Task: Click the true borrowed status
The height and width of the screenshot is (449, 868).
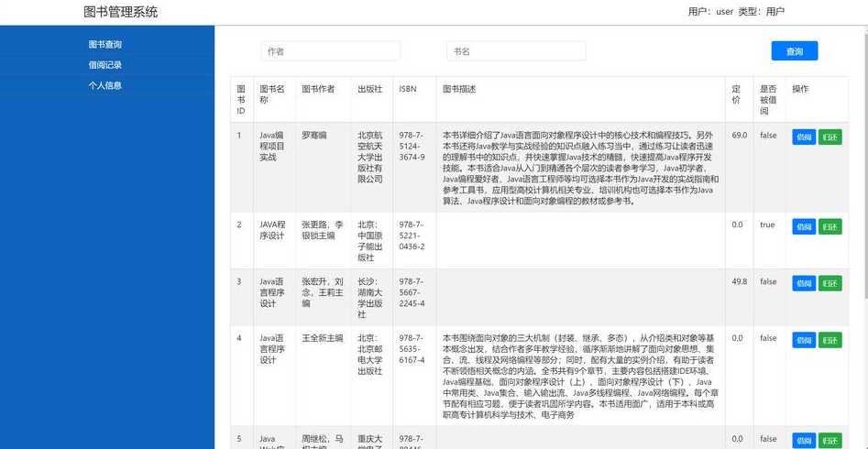Action: click(767, 224)
